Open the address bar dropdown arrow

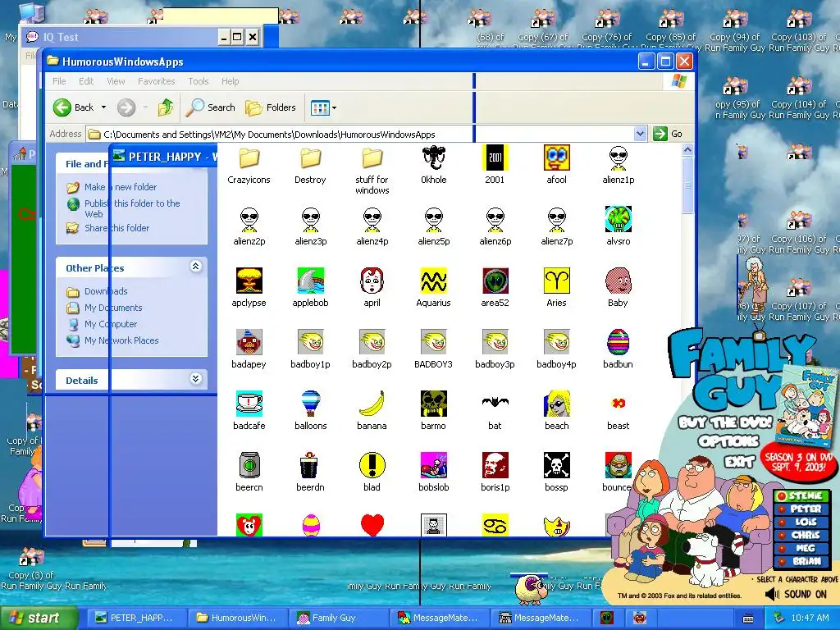640,134
